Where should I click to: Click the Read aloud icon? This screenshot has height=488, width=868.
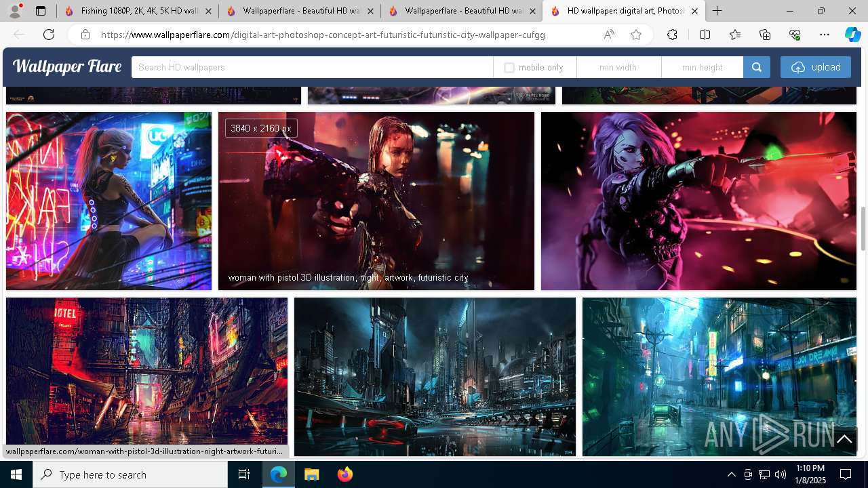point(609,35)
